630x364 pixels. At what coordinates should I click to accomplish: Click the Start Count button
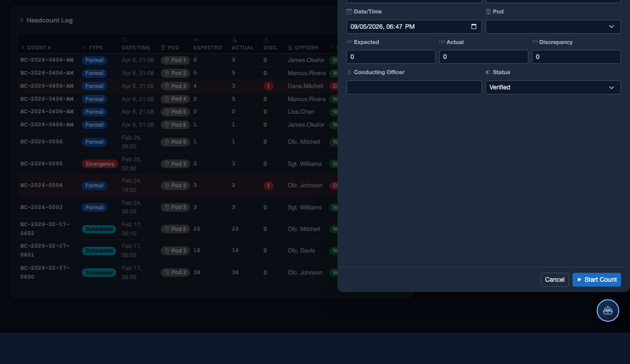pos(597,280)
